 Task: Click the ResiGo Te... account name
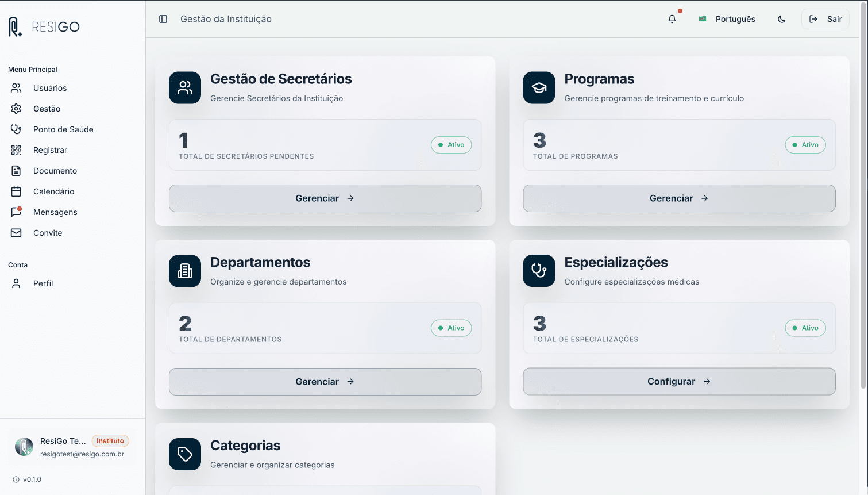[63, 441]
